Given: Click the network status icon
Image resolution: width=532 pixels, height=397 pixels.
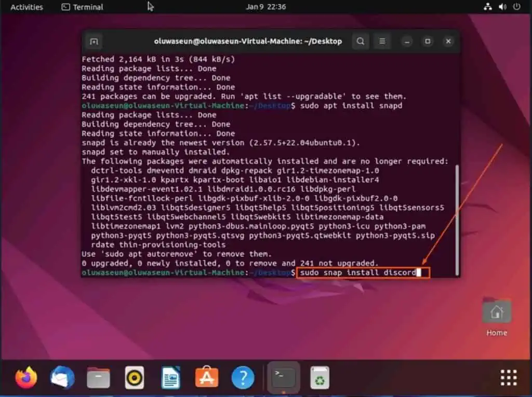Looking at the screenshot, I should click(x=488, y=6).
